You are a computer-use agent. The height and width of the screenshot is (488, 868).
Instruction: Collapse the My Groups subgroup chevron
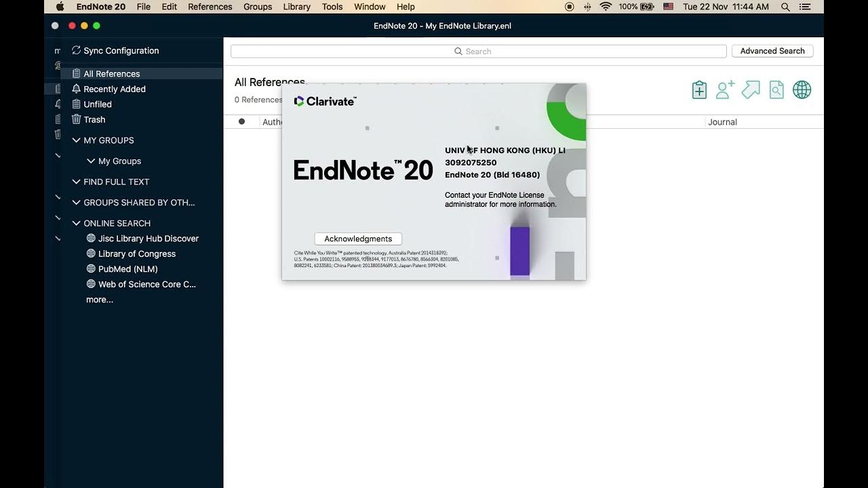tap(91, 161)
